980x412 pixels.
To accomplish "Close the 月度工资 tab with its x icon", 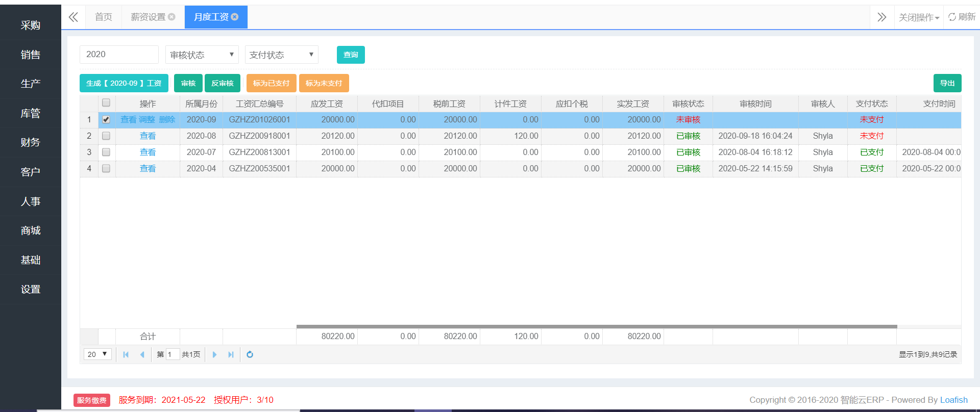I will pyautogui.click(x=235, y=17).
